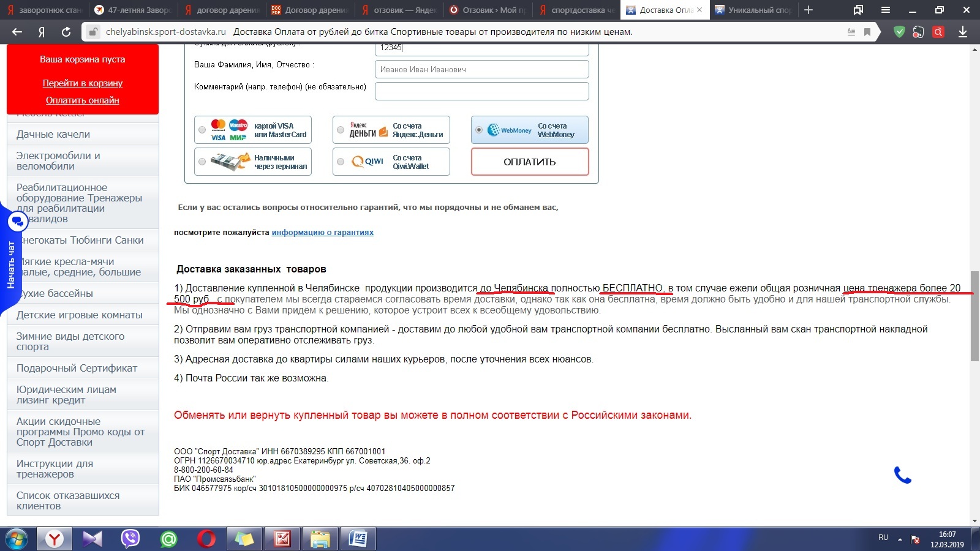
Task: Click the Yandex 'Я' home button in toolbar
Action: [x=42, y=32]
